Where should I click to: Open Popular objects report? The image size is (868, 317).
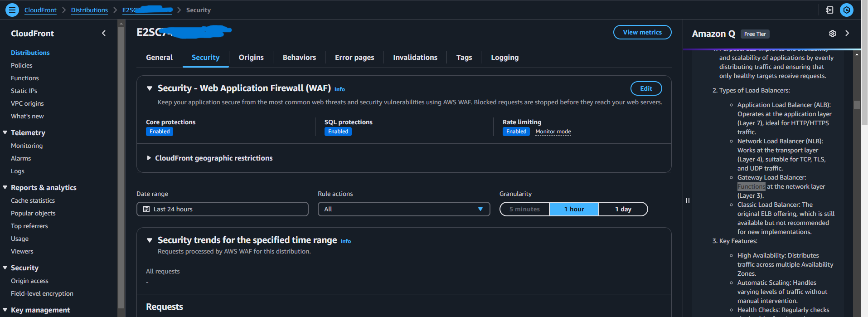(33, 213)
